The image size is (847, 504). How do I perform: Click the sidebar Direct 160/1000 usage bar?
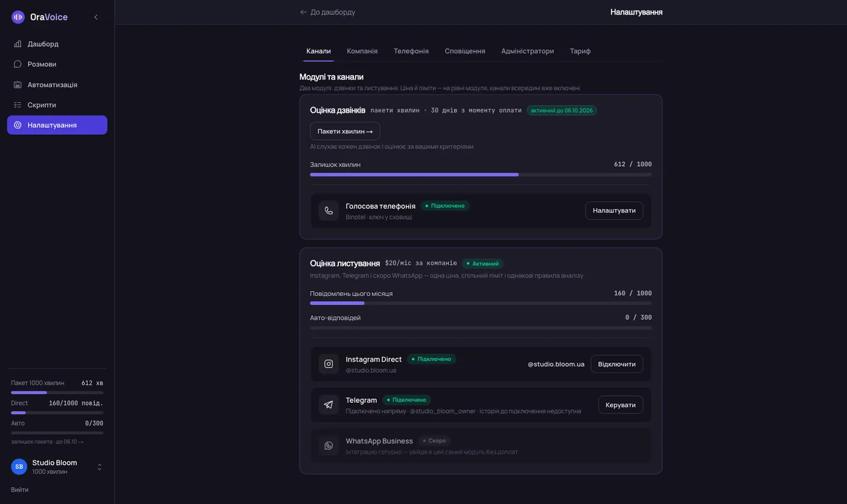tap(57, 413)
